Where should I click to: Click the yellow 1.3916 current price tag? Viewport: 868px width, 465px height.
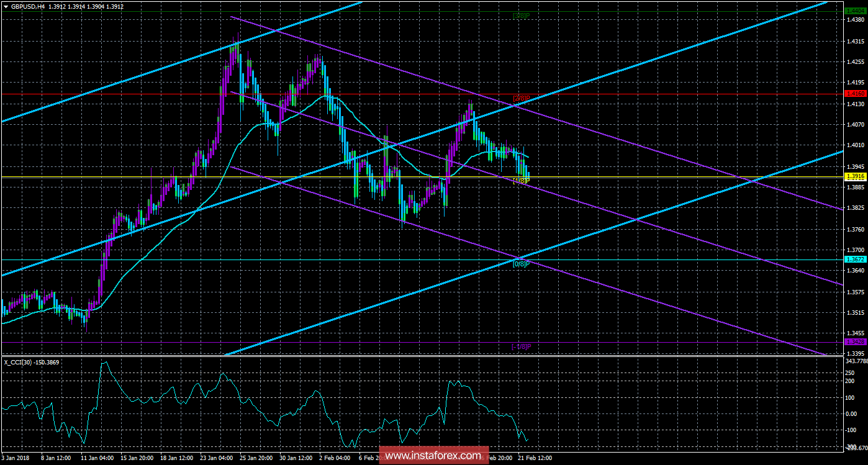(x=856, y=177)
